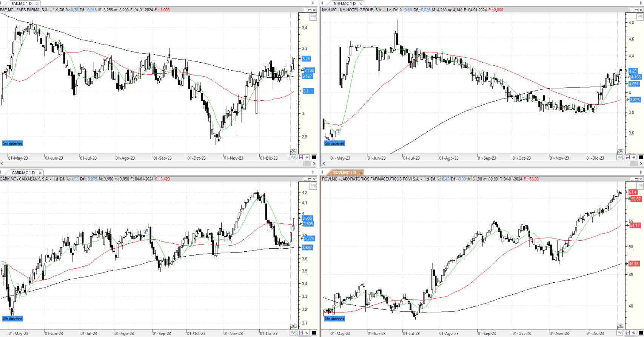Close the CABK.MC 1 D tab
The width and height of the screenshot is (644, 337).
pyautogui.click(x=40, y=172)
